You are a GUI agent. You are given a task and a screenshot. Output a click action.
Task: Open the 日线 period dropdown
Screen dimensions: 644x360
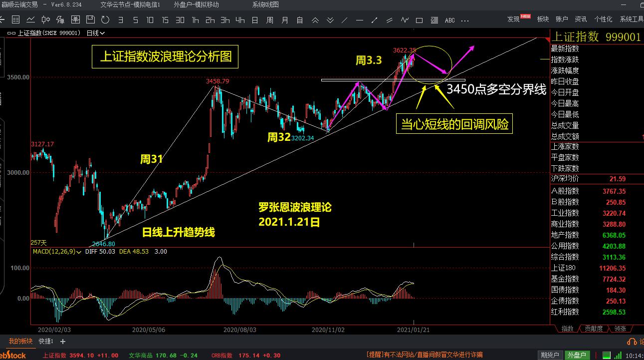[x=95, y=33]
